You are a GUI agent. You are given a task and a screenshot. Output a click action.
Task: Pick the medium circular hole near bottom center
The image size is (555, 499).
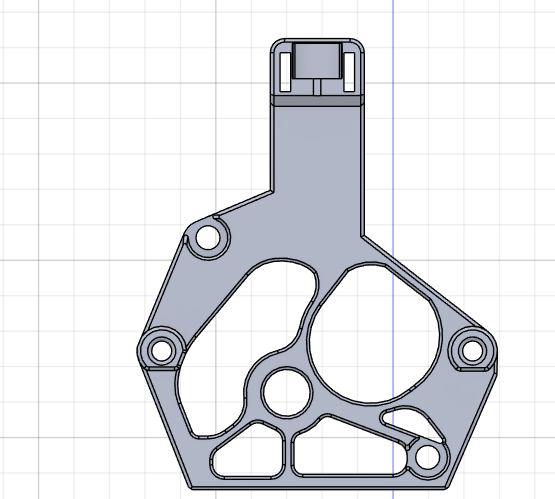tap(287, 392)
